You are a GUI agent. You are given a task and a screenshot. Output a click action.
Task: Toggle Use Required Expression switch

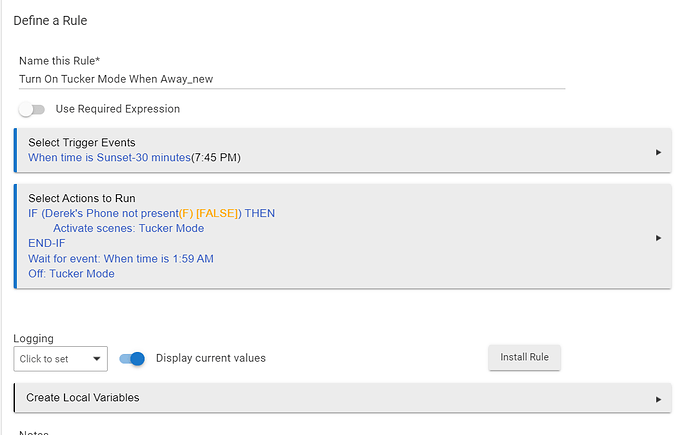click(32, 109)
